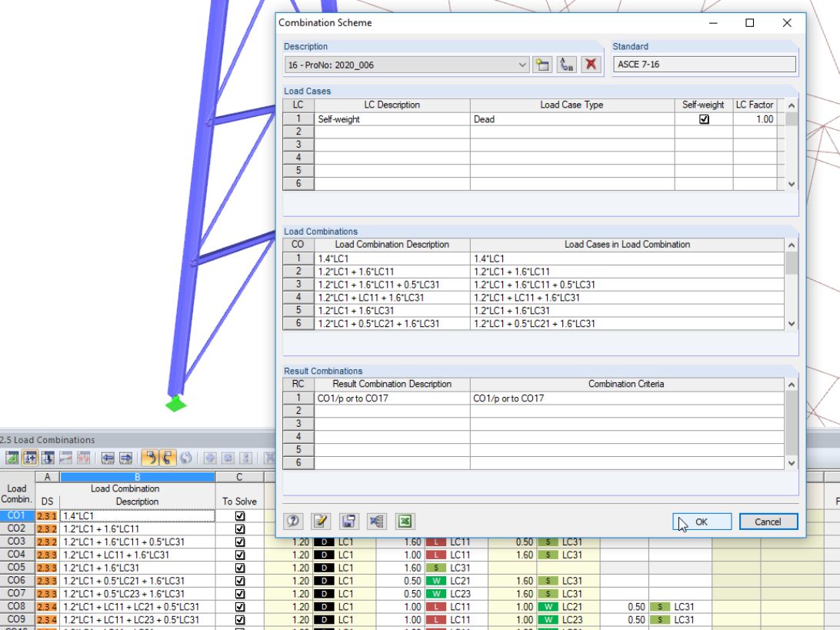Click the edit comment icon in the dialog

tap(321, 522)
